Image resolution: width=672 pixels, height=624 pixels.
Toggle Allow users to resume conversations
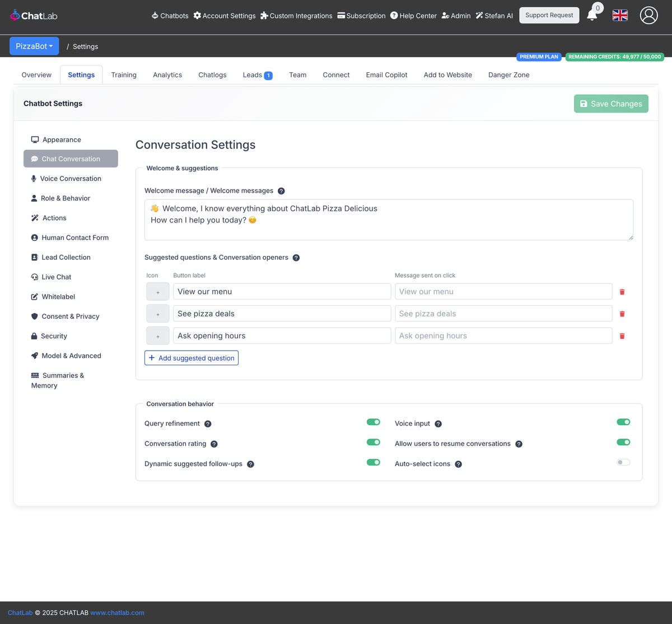coord(623,443)
